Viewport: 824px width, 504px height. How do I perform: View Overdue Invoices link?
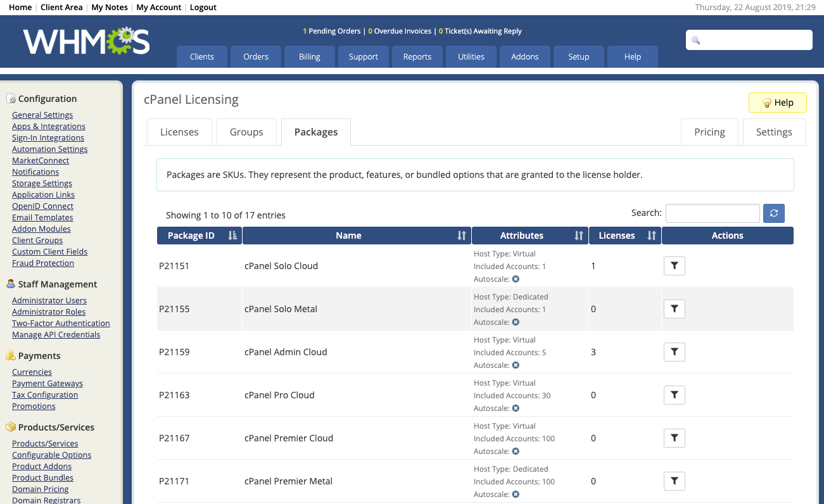point(400,31)
